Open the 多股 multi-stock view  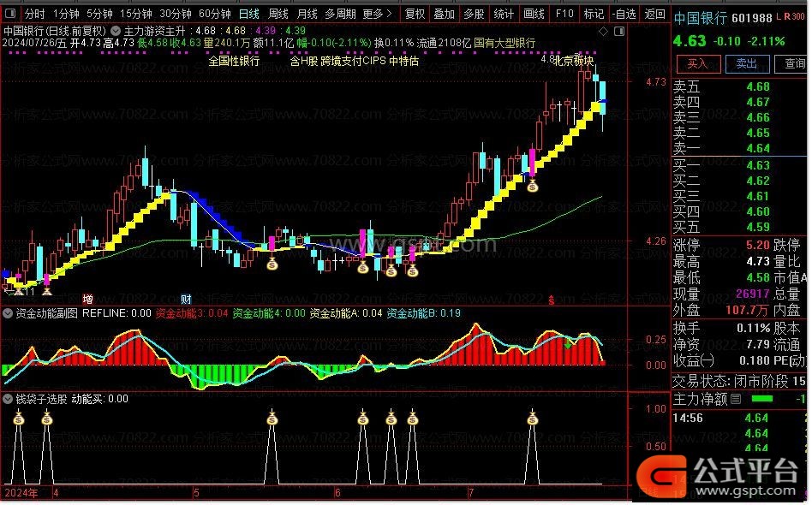[x=474, y=14]
